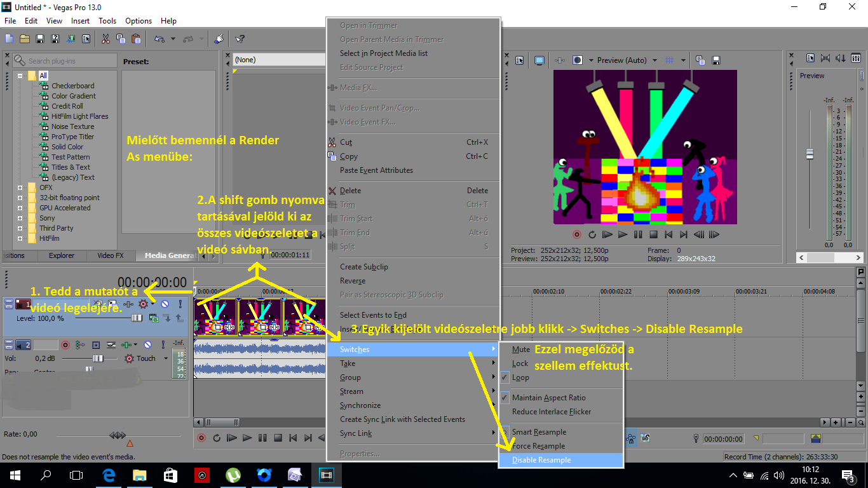
Task: Collapse the All plug-ins folder
Action: 20,76
